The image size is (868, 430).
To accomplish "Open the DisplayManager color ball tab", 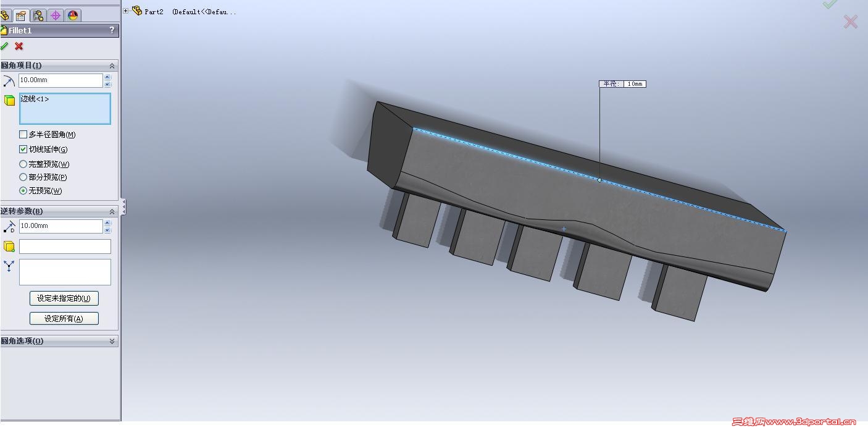I will [73, 15].
